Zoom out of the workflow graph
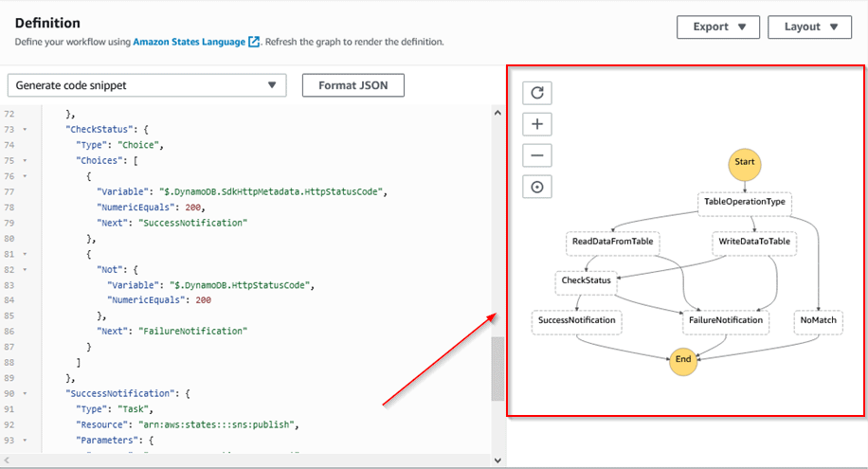Image resolution: width=868 pixels, height=469 pixels. tap(537, 155)
